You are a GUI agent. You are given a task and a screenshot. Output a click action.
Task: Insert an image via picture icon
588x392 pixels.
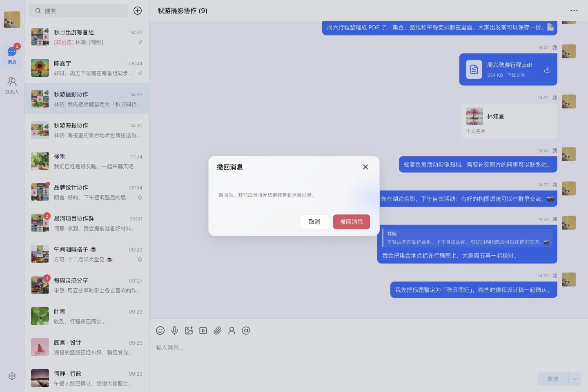(x=189, y=330)
